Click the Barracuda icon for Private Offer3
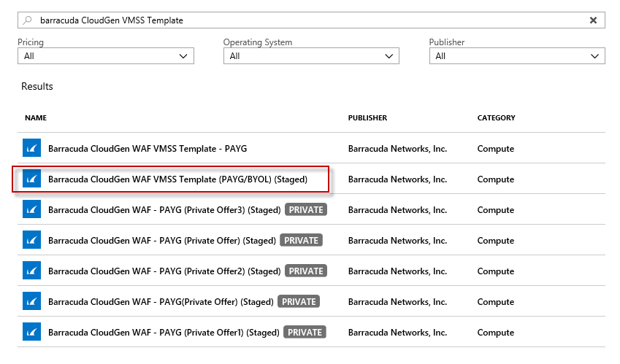Screen dimensions: 620x364 pyautogui.click(x=31, y=210)
